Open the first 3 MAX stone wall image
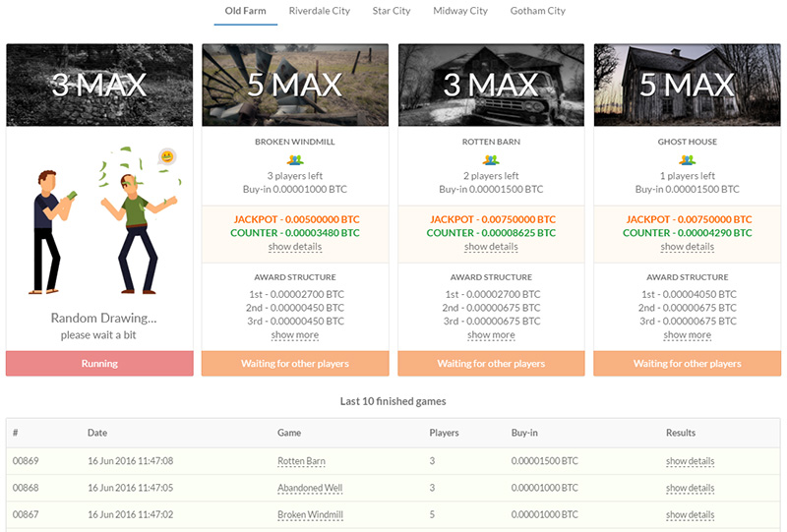Image resolution: width=787 pixels, height=532 pixels. [99, 85]
